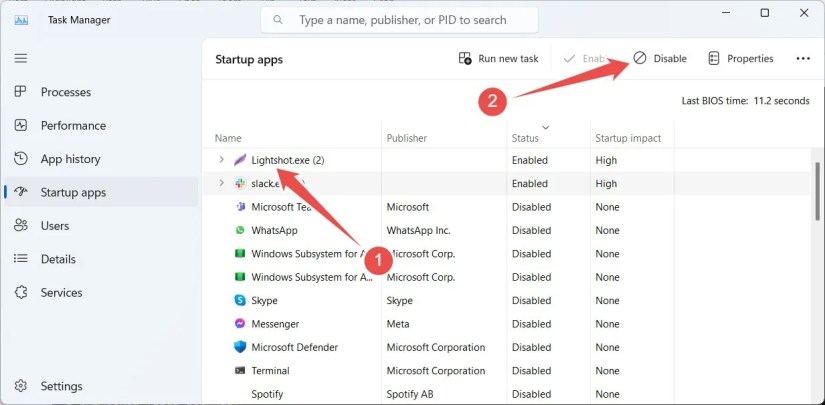Click the Run new task button
Screen dimensions: 825x405
point(498,59)
